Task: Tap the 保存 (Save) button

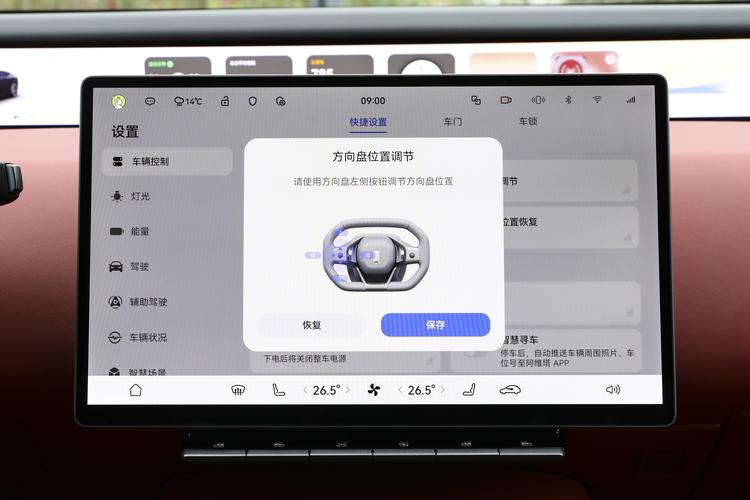Action: [435, 325]
